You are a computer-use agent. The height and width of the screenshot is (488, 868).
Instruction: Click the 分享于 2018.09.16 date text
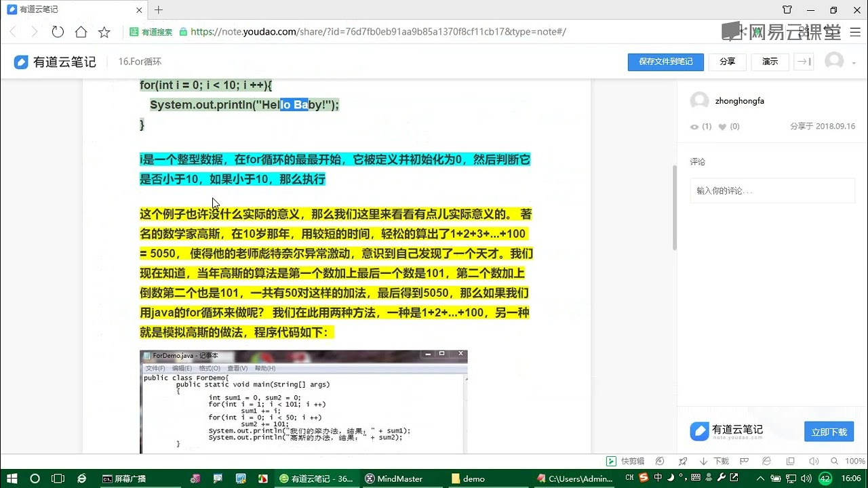pyautogui.click(x=823, y=127)
